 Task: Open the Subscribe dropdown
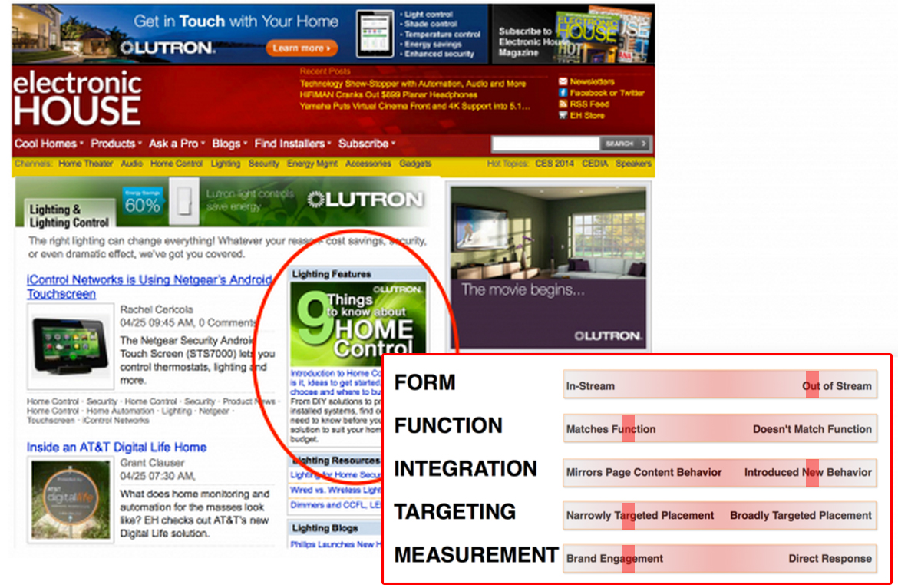pyautogui.click(x=367, y=144)
